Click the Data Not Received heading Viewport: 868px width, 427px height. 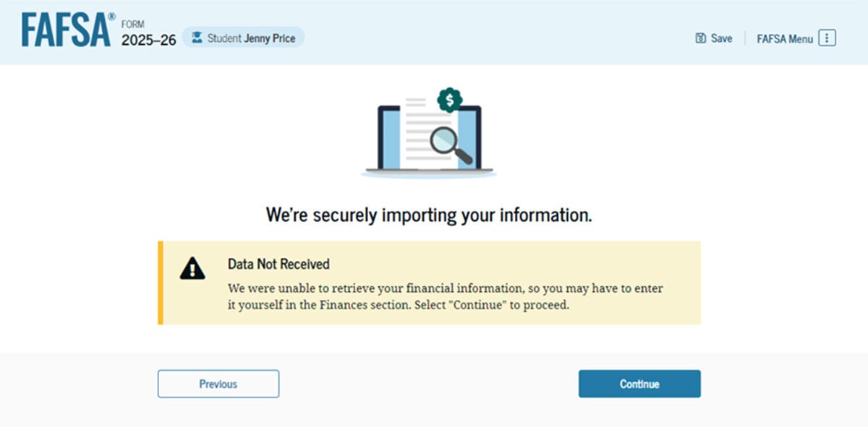278,264
